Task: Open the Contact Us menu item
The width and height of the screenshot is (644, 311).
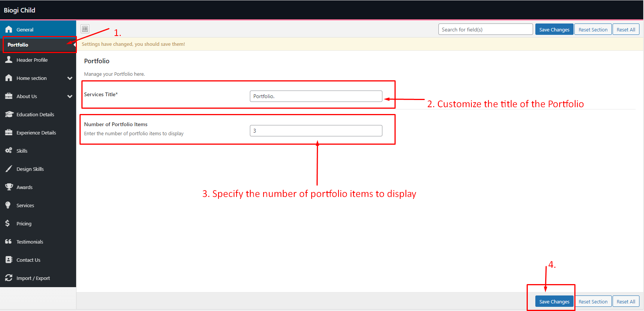Action: [28, 260]
